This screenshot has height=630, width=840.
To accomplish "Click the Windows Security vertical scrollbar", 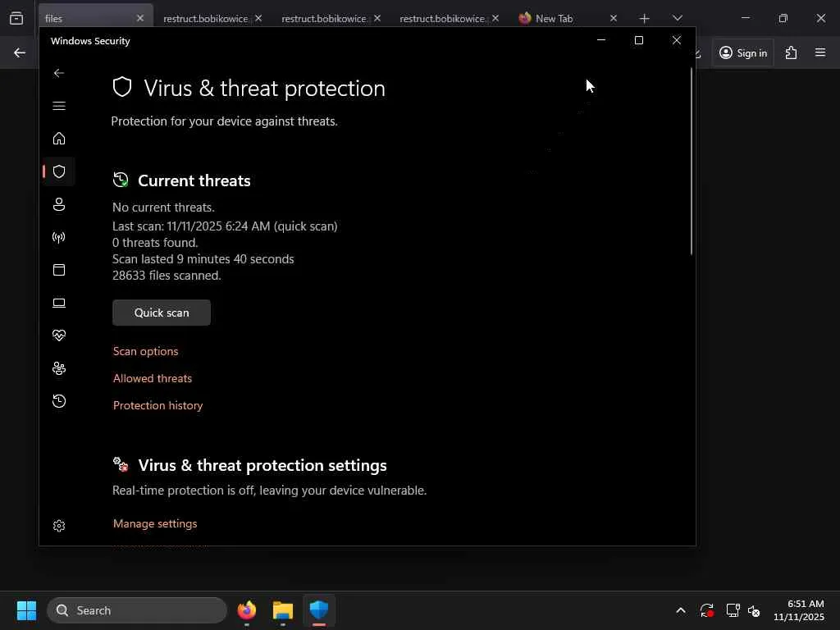I will [691, 161].
